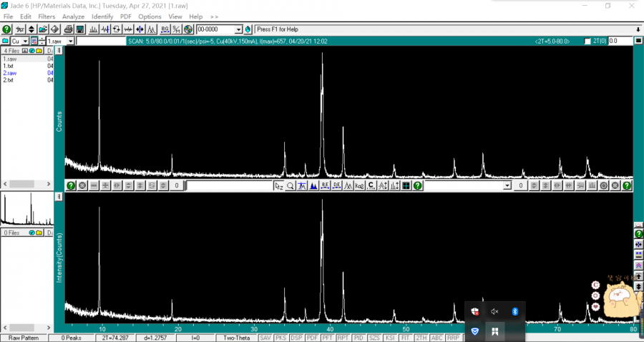644x342 pixels.
Task: Select the zoom magnifier tool
Action: (x=291, y=185)
